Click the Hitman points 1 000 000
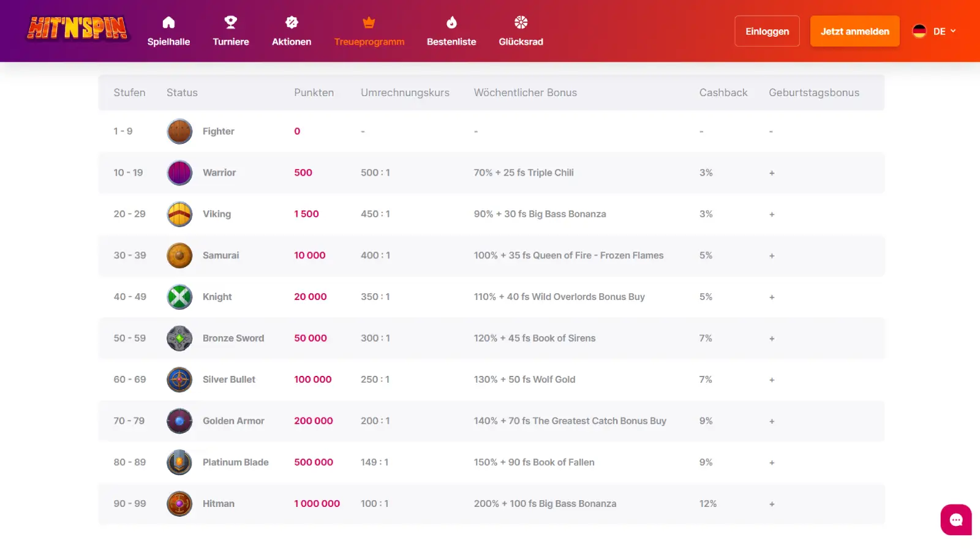Viewport: 980px width, 551px height. pyautogui.click(x=317, y=503)
